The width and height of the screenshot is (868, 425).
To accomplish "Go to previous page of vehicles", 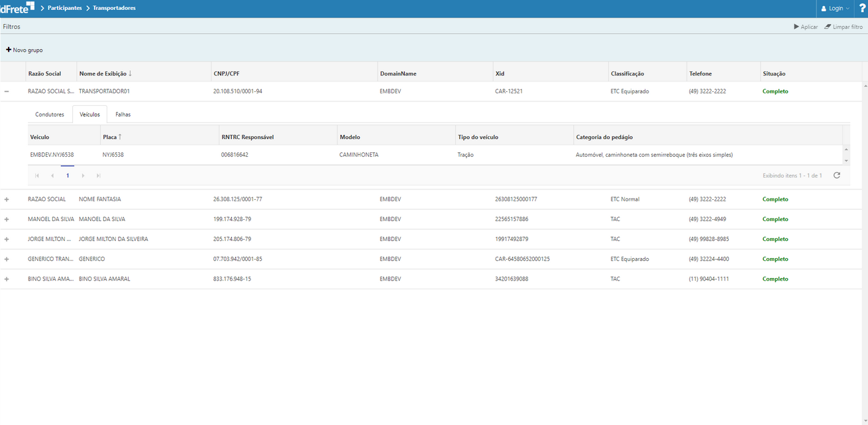I will click(52, 175).
